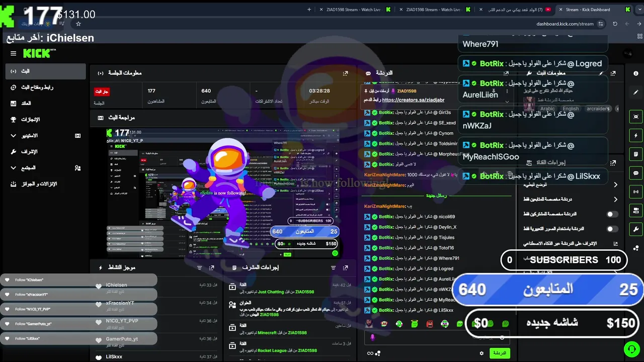Pop out the إجراءات المشرف panel
This screenshot has height=362, width=644.
click(345, 268)
